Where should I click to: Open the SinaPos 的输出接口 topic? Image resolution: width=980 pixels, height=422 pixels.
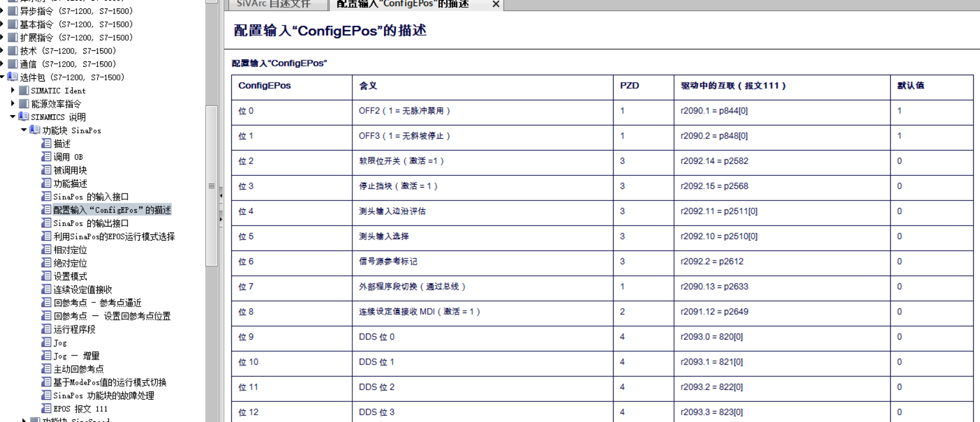pyautogui.click(x=91, y=223)
